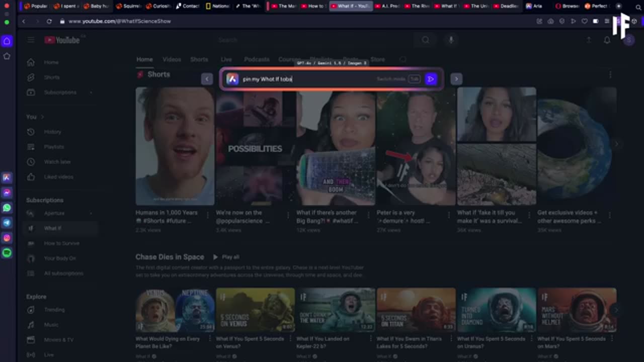Image resolution: width=644 pixels, height=362 pixels.
Task: Click the search icon in the channel tabs
Action: [403, 59]
